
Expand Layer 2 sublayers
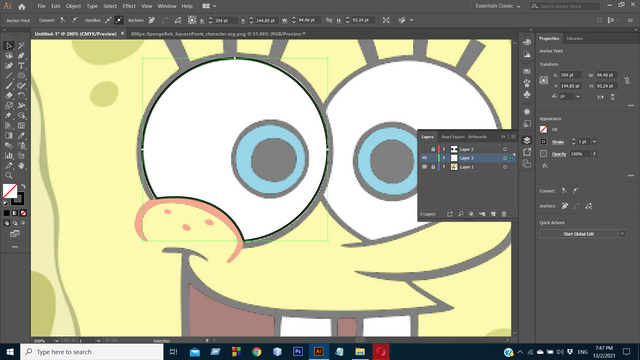pos(444,149)
